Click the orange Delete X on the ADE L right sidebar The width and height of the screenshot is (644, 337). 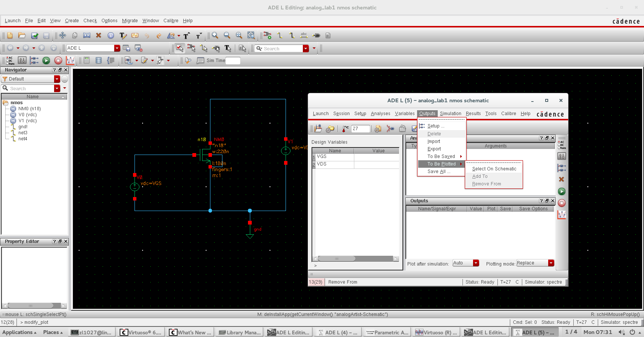point(562,179)
